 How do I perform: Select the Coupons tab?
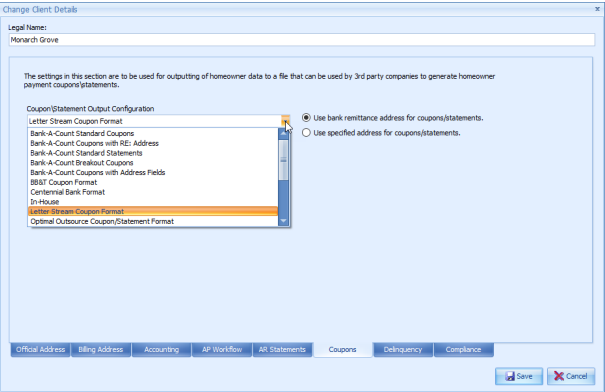coord(343,350)
